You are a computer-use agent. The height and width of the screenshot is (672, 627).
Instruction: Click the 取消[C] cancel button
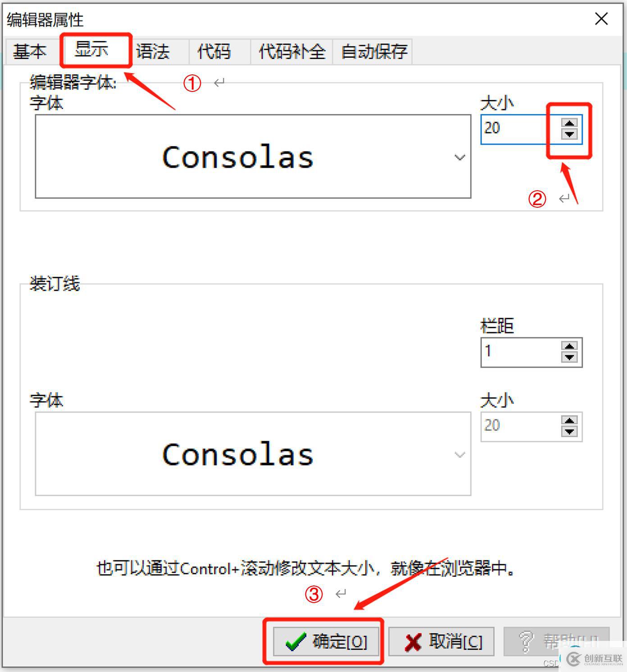click(x=441, y=641)
